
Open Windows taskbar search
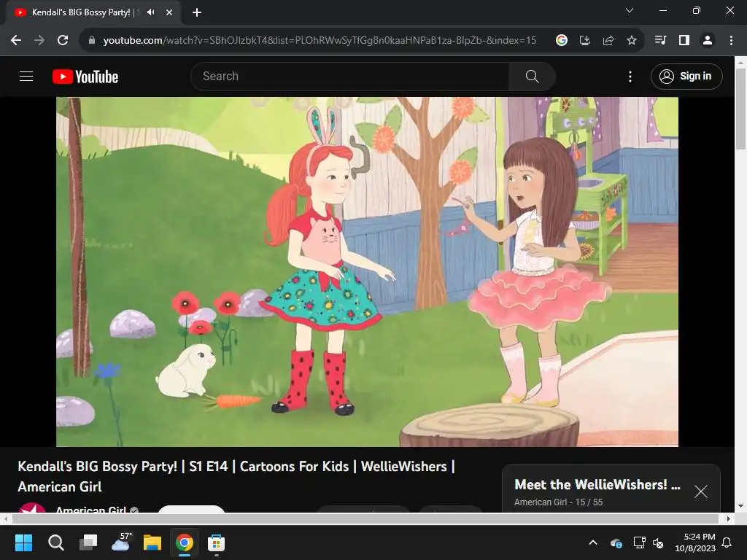click(x=55, y=542)
